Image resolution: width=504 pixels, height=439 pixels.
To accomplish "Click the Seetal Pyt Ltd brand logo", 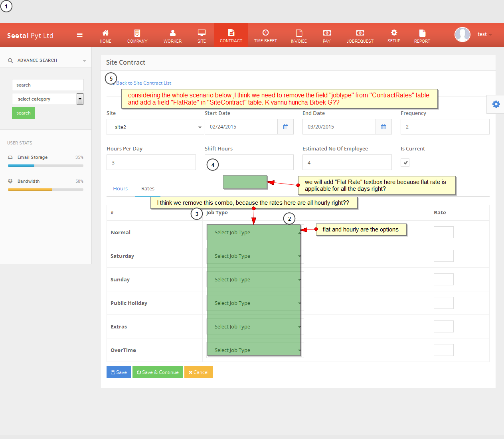I will [30, 36].
